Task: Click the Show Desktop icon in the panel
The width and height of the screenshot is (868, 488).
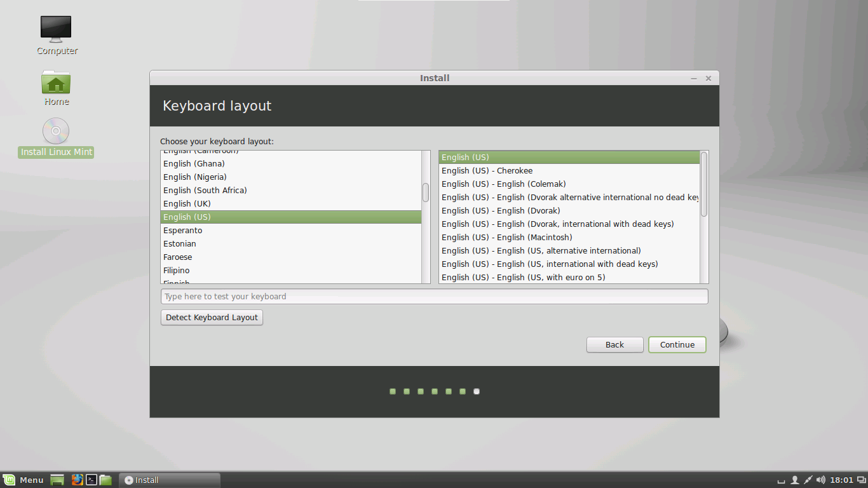Action: [57, 480]
